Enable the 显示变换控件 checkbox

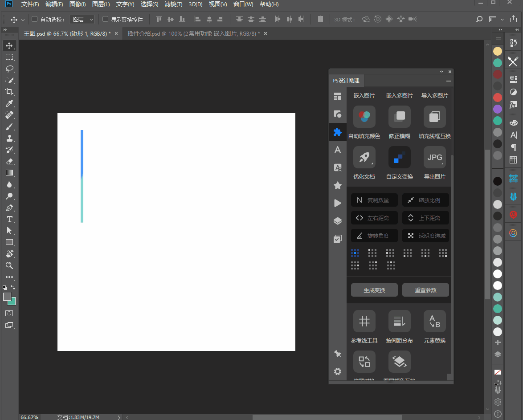coord(106,19)
